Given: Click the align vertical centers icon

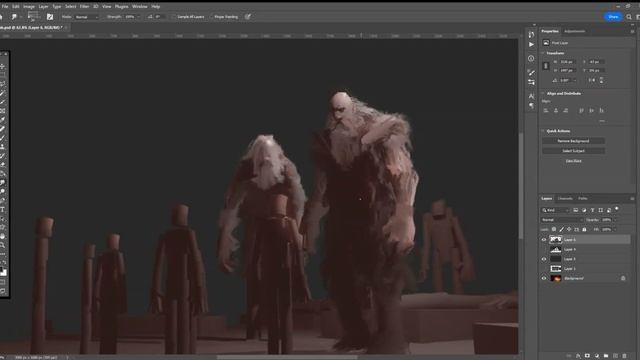Looking at the screenshot, I should (591, 111).
